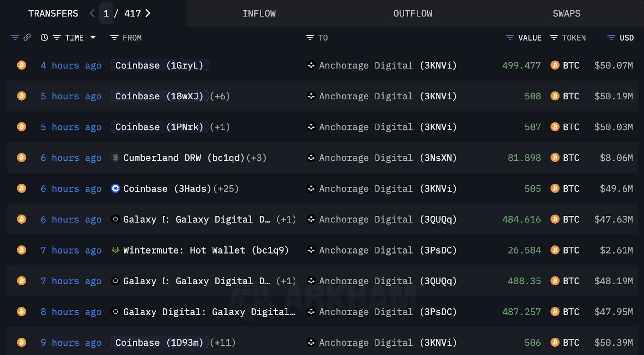The image size is (644, 355).
Task: Click the purple filter icon at far left
Action: [x=15, y=37]
